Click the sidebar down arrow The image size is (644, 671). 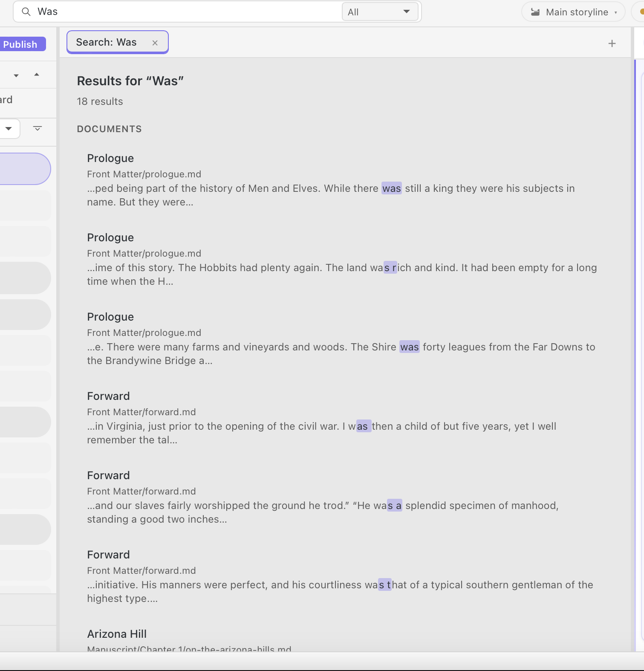[16, 75]
